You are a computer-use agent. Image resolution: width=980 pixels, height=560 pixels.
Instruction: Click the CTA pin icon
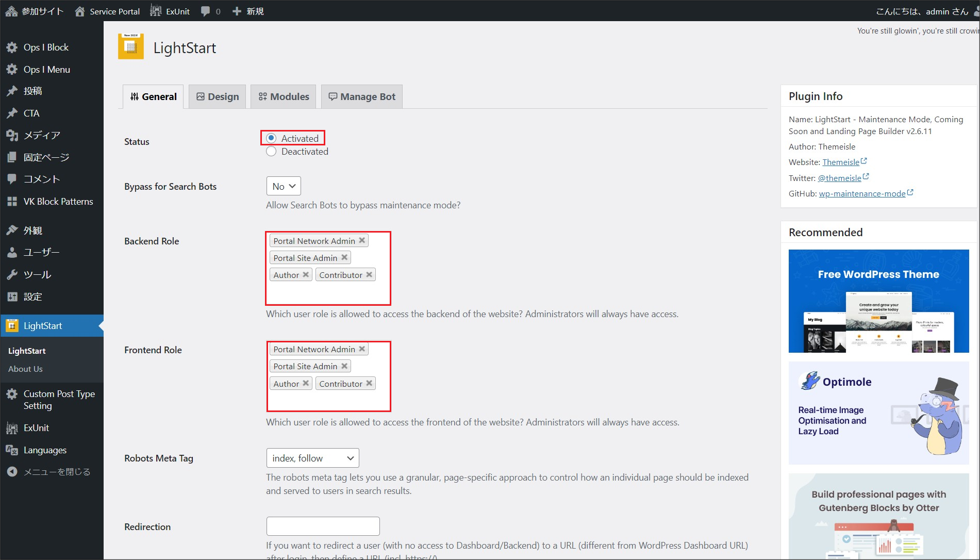tap(12, 113)
